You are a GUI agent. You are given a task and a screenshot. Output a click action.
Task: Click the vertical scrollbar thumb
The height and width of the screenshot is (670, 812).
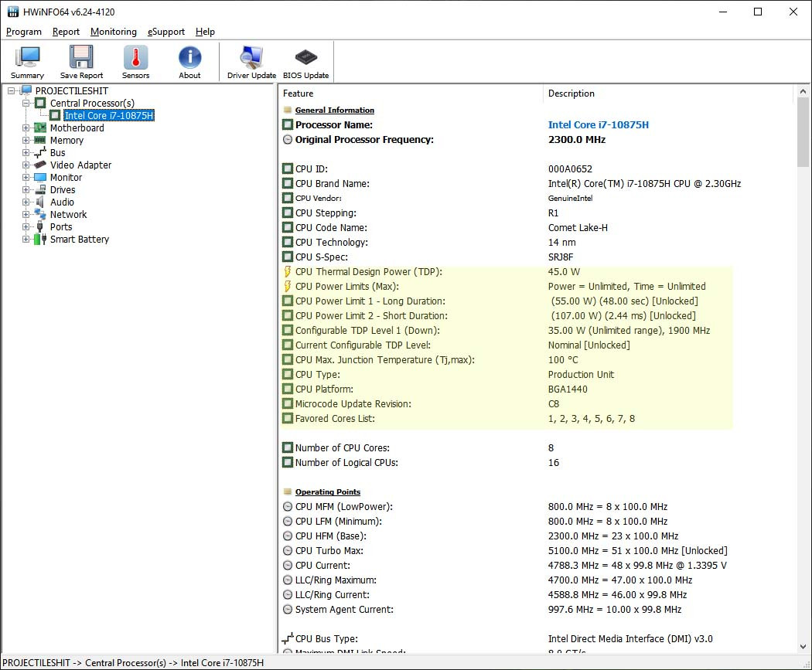click(x=803, y=132)
